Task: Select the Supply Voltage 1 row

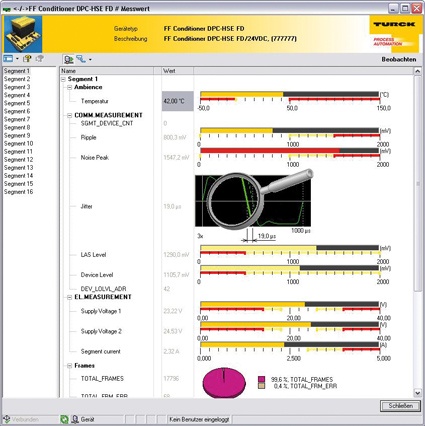Action: [x=101, y=311]
